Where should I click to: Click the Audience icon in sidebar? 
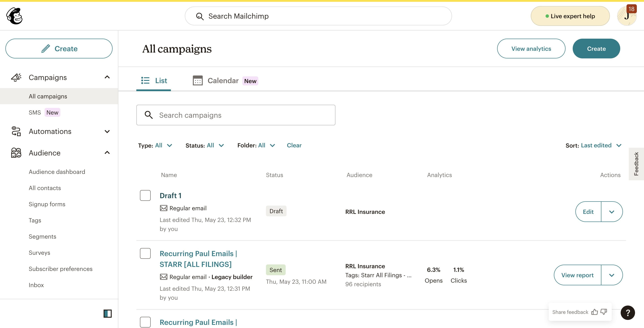pyautogui.click(x=15, y=153)
